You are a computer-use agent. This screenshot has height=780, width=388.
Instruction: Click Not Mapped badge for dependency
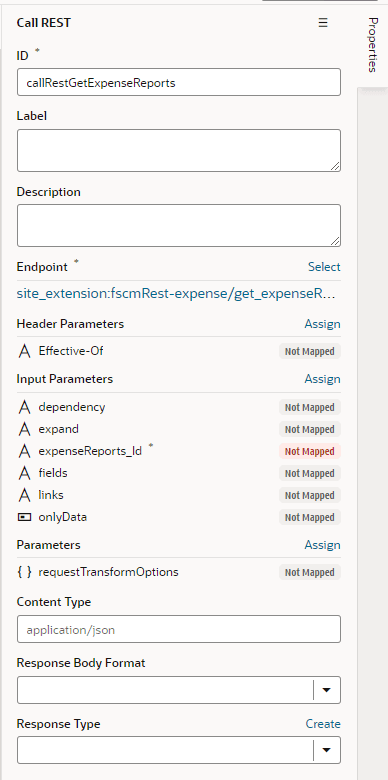tap(309, 407)
